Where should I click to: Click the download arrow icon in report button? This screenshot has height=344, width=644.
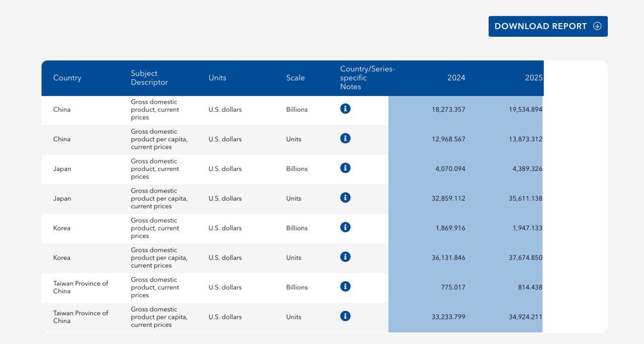click(x=597, y=26)
